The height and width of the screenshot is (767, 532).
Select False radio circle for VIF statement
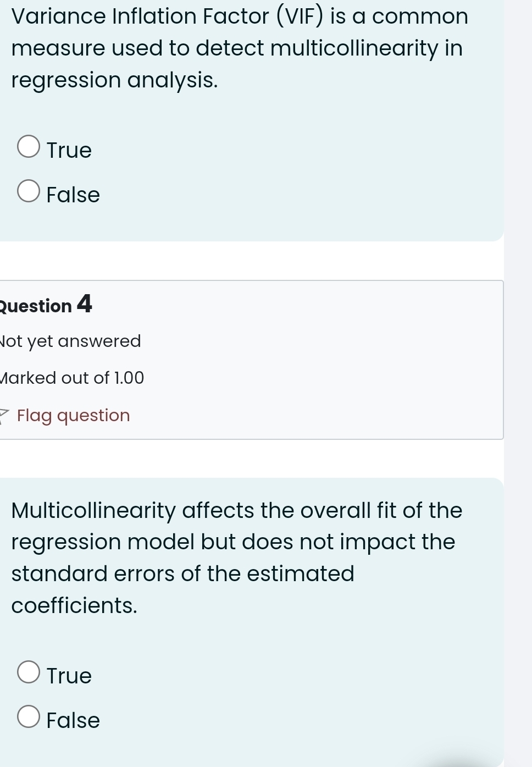29,191
